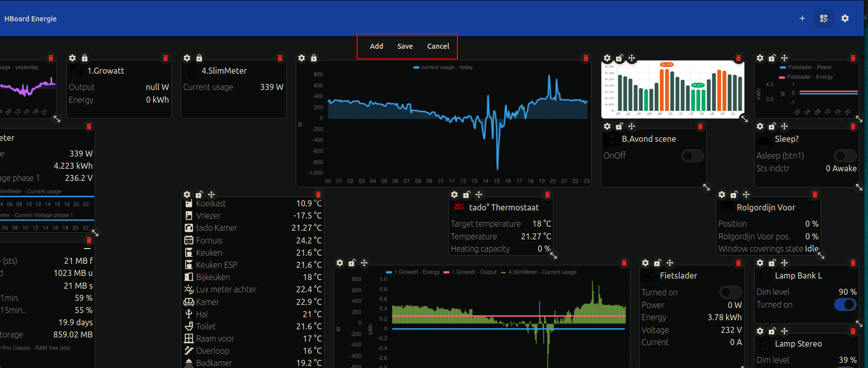Delete the Lamp Bank L widget
868x368 pixels.
click(x=853, y=263)
